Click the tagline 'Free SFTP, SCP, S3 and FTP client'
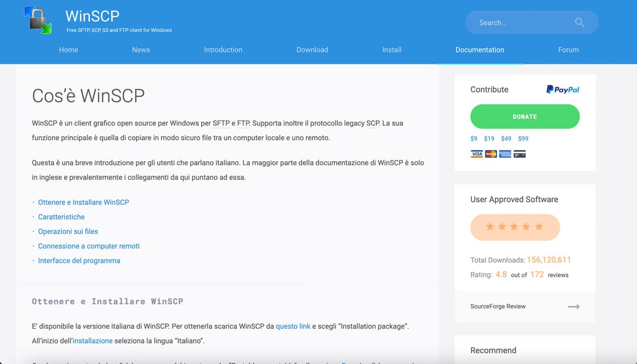 pyautogui.click(x=119, y=30)
